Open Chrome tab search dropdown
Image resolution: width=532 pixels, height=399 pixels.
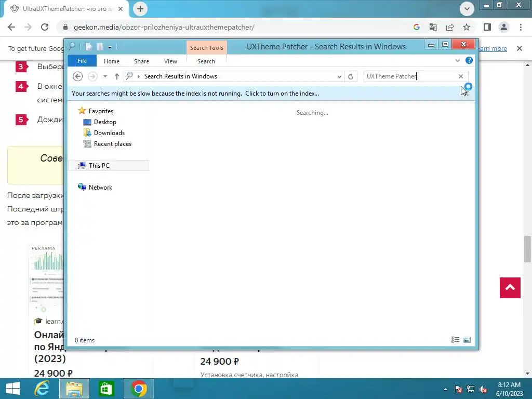point(467,9)
